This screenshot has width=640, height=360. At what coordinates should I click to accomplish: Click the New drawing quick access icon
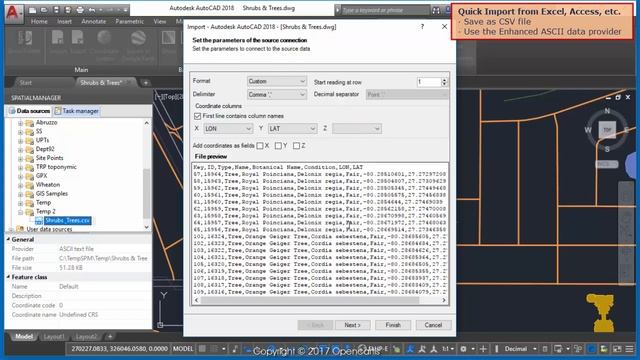(x=32, y=10)
